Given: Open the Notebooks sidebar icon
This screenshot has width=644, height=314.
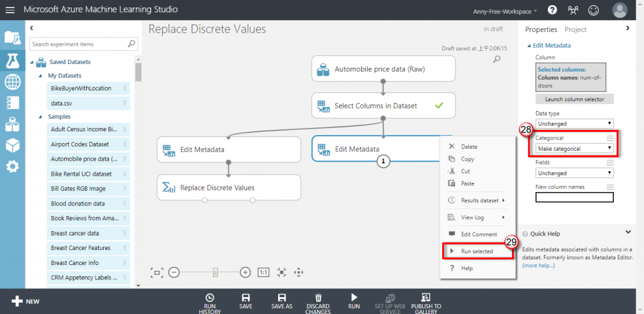Looking at the screenshot, I should 13,103.
